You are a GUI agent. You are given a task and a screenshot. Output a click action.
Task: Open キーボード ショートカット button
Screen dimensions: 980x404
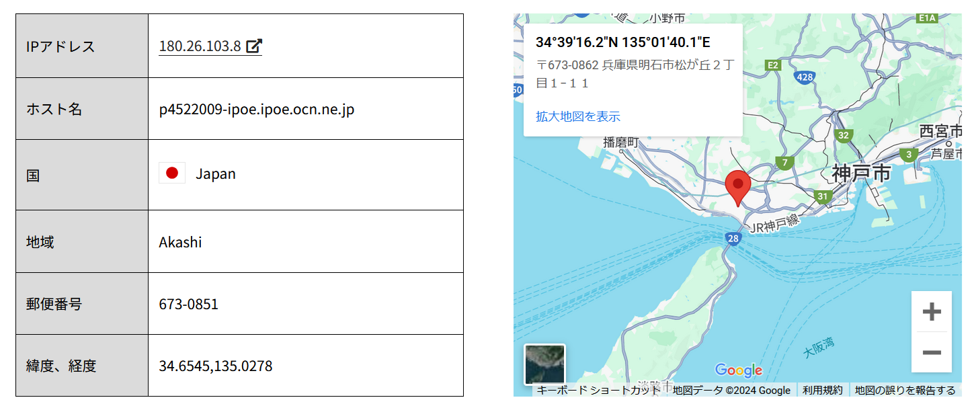click(x=598, y=390)
